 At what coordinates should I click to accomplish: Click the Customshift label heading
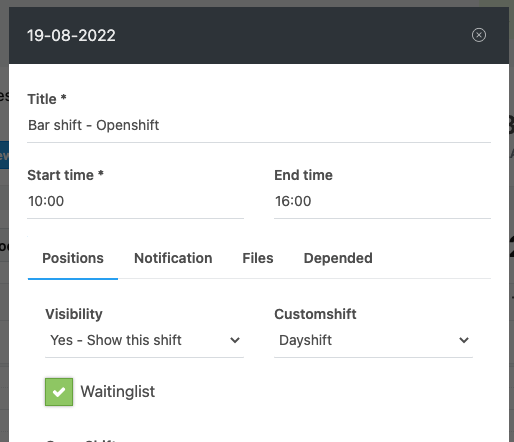[315, 314]
